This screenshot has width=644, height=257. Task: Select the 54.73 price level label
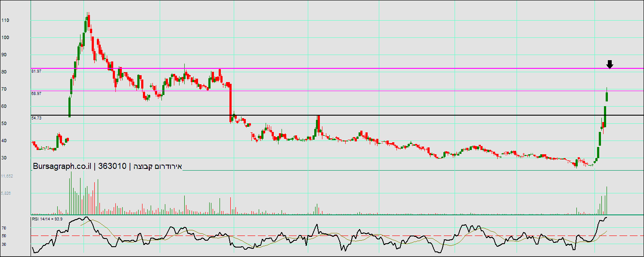(37, 118)
